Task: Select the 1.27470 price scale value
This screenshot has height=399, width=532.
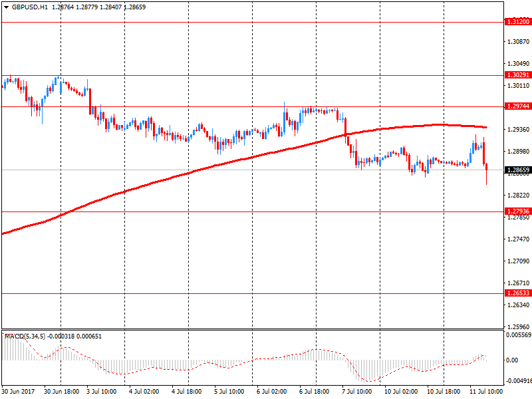Action: pyautogui.click(x=518, y=239)
